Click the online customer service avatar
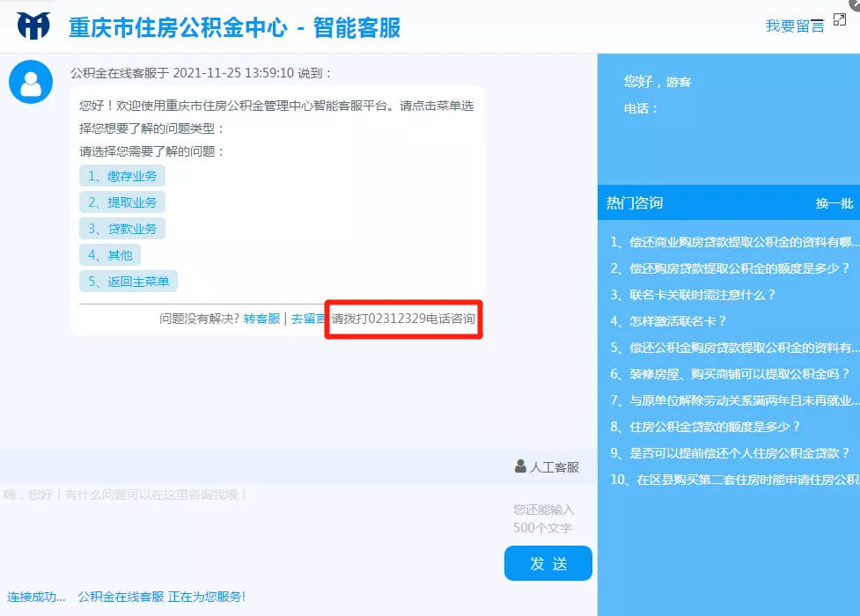Image resolution: width=860 pixels, height=616 pixels. point(31,82)
